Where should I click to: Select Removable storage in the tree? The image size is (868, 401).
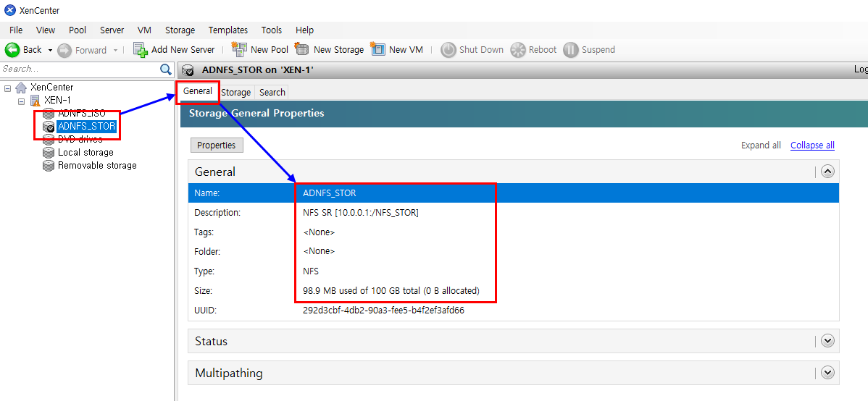click(97, 165)
